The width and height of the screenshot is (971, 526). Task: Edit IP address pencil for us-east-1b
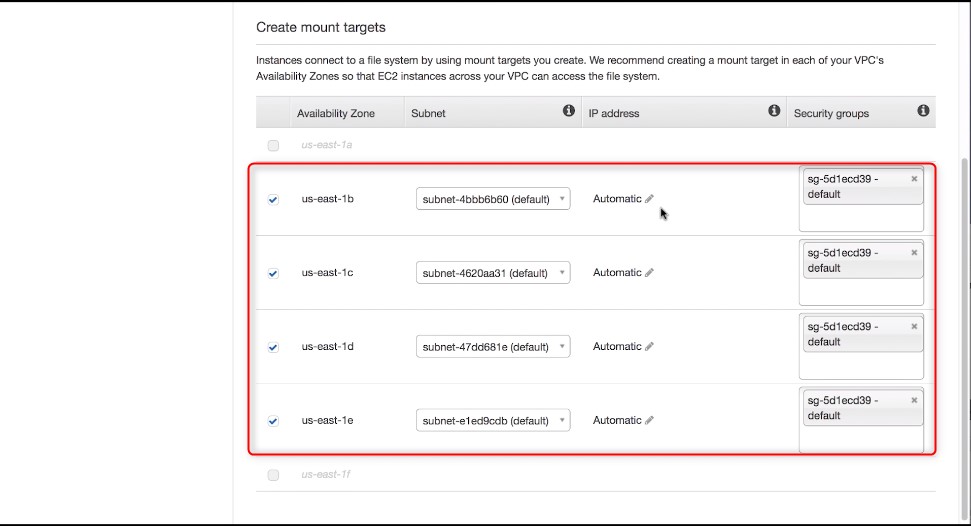pyautogui.click(x=649, y=199)
